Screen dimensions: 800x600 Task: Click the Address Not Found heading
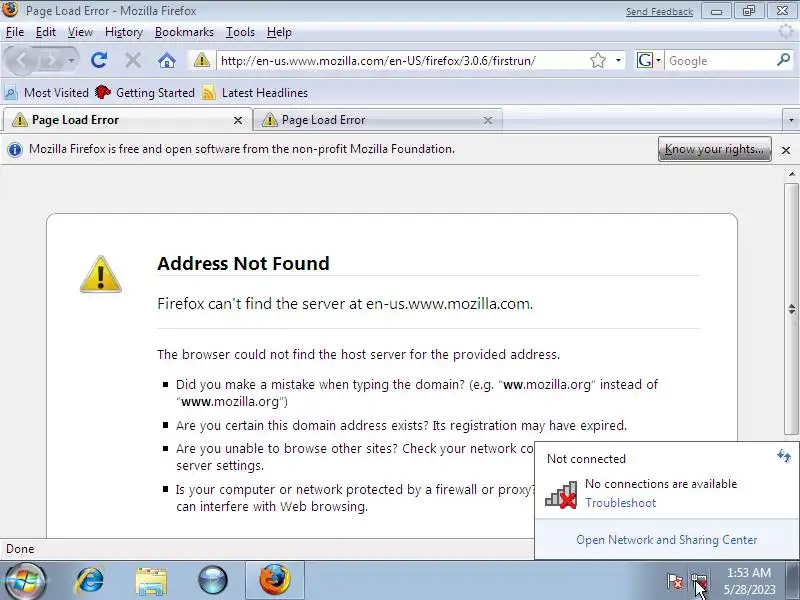click(x=243, y=264)
